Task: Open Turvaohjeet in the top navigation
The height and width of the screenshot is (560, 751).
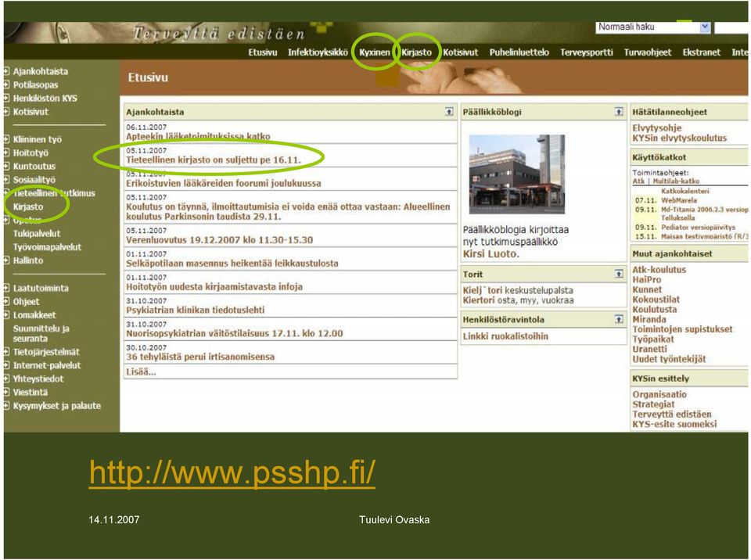Action: pos(648,52)
